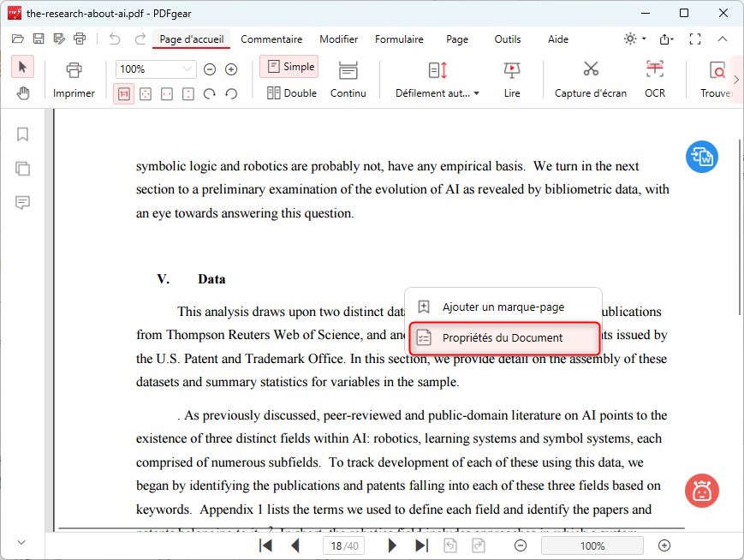Go to the previous page
The width and height of the screenshot is (744, 560).
pos(295,545)
